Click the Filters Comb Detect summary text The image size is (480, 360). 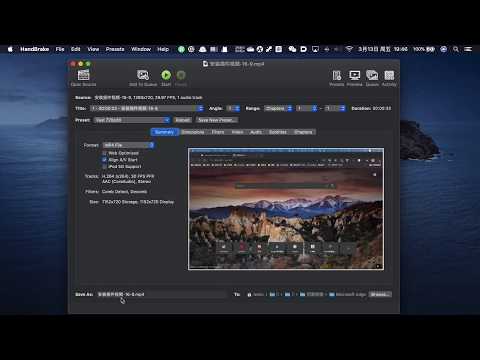[125, 192]
